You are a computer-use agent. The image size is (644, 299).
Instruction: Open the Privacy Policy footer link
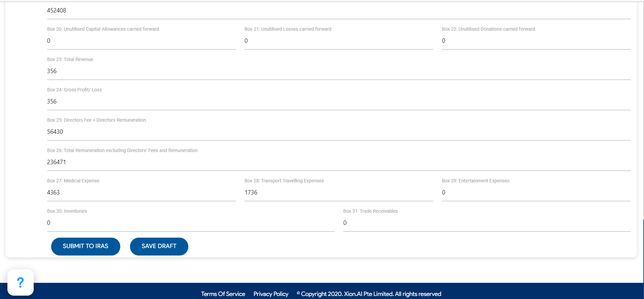point(271,294)
